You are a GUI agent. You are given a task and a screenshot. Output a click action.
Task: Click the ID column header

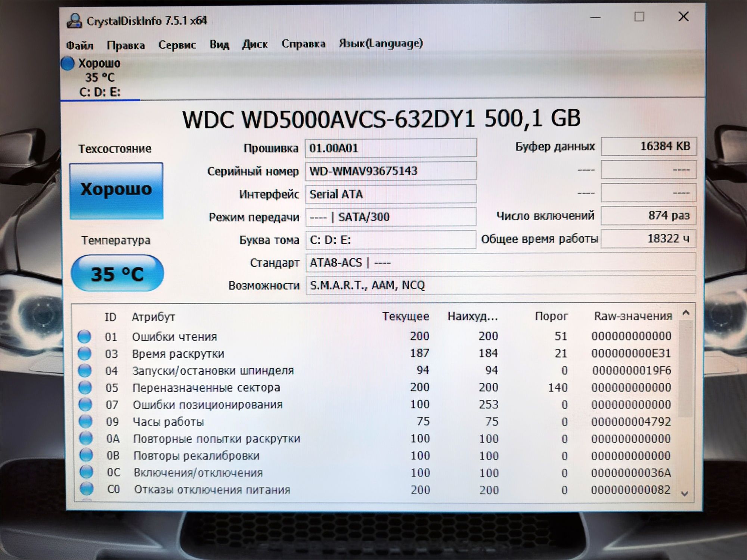click(x=111, y=317)
